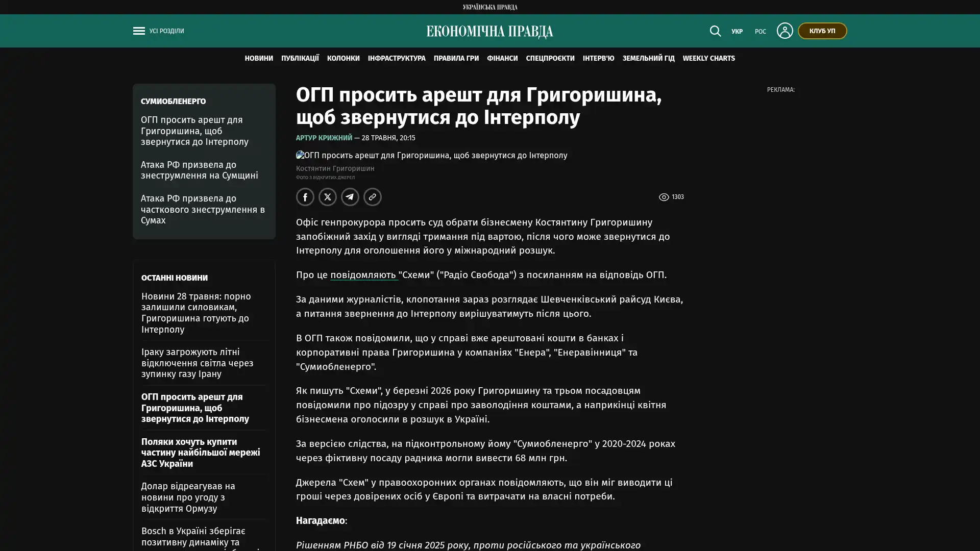
Task: Switch site language to УКР
Action: 737,32
